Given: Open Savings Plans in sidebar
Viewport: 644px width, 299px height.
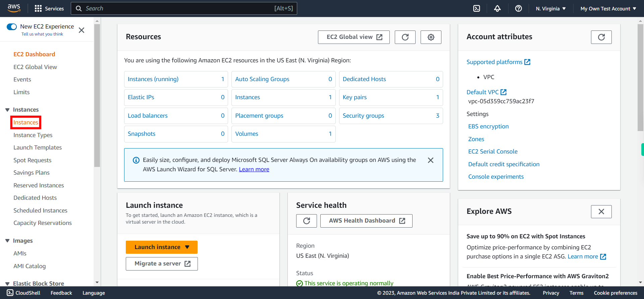Looking at the screenshot, I should coord(32,173).
